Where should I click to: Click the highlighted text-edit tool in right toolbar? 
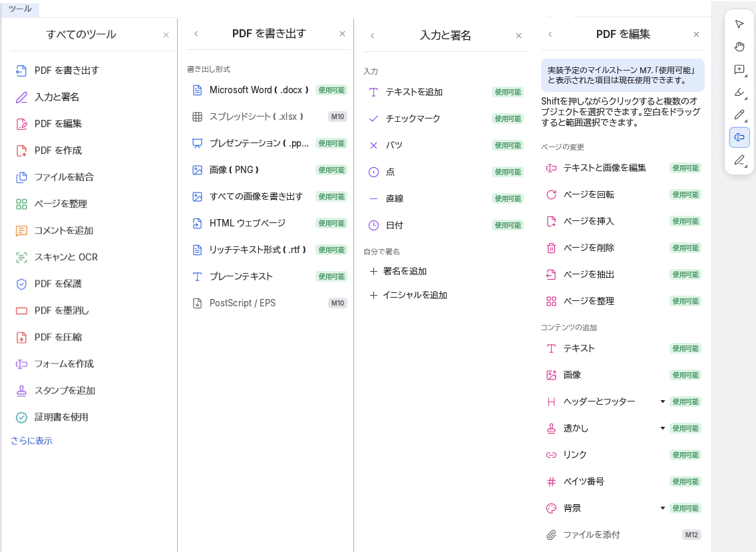pos(739,137)
